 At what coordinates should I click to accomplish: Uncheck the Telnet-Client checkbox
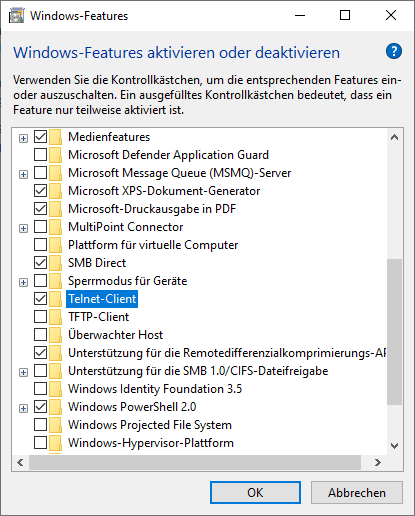point(40,299)
